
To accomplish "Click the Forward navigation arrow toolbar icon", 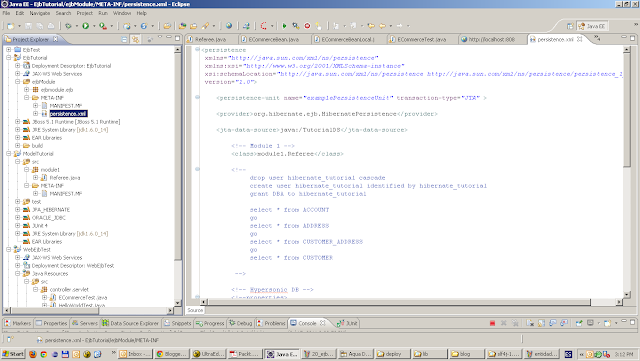I will [400, 26].
